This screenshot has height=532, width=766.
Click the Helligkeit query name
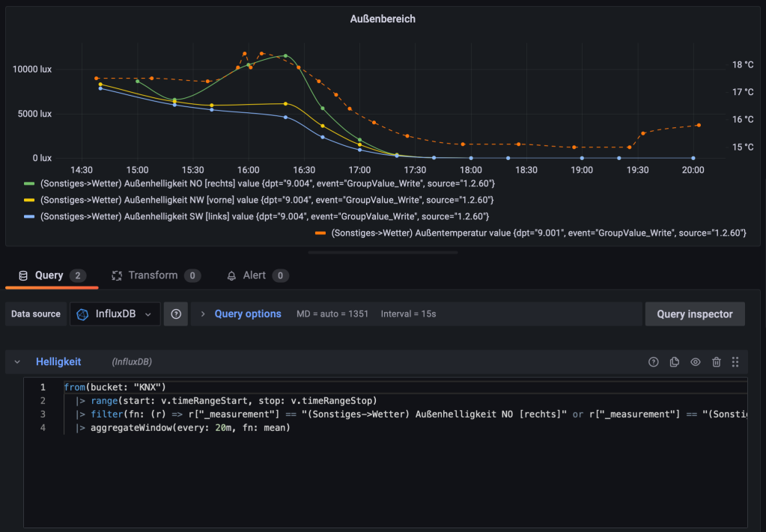(58, 361)
